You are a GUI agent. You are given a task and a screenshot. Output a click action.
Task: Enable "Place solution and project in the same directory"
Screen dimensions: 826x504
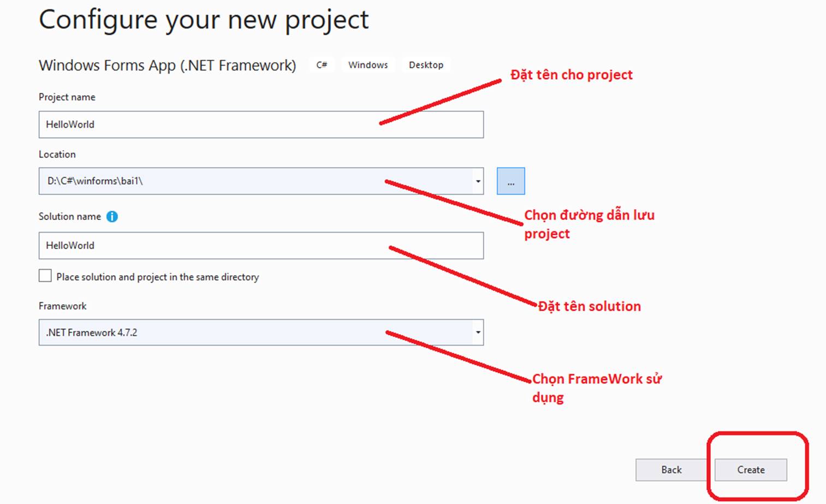click(x=45, y=275)
